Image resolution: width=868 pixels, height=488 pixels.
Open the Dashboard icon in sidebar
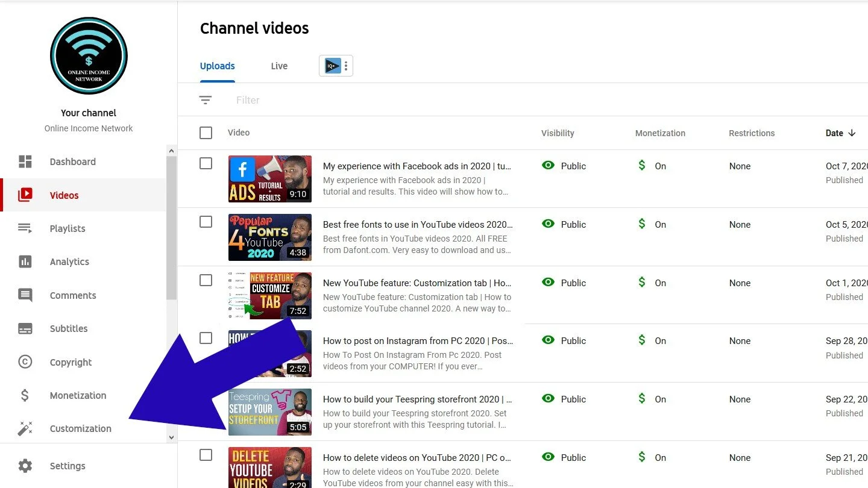point(25,161)
